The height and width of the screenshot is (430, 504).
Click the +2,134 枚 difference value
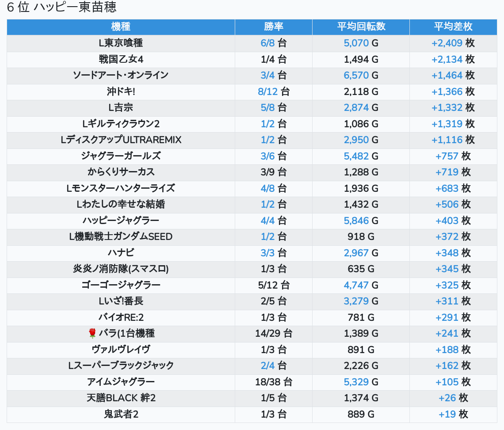(x=453, y=59)
